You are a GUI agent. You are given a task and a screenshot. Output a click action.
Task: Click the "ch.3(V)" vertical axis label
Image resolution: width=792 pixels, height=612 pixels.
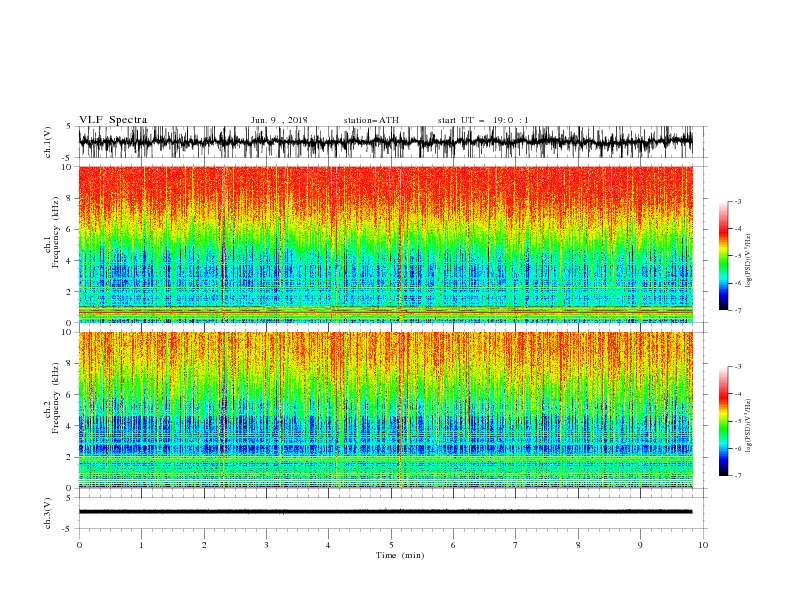(x=48, y=513)
